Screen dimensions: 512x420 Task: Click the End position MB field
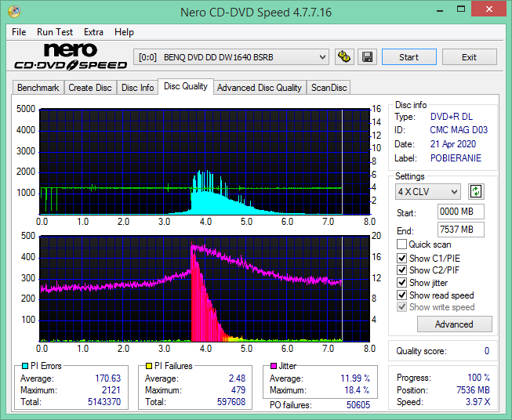(460, 230)
